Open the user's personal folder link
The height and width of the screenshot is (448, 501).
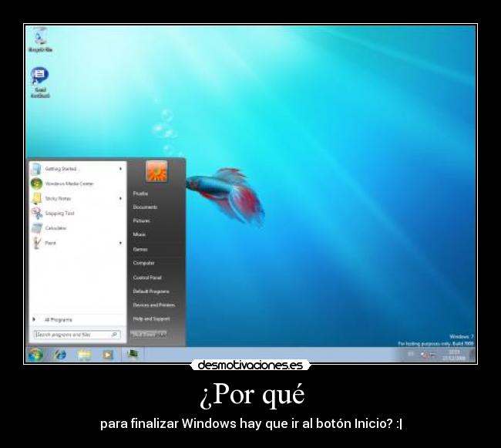tap(140, 194)
